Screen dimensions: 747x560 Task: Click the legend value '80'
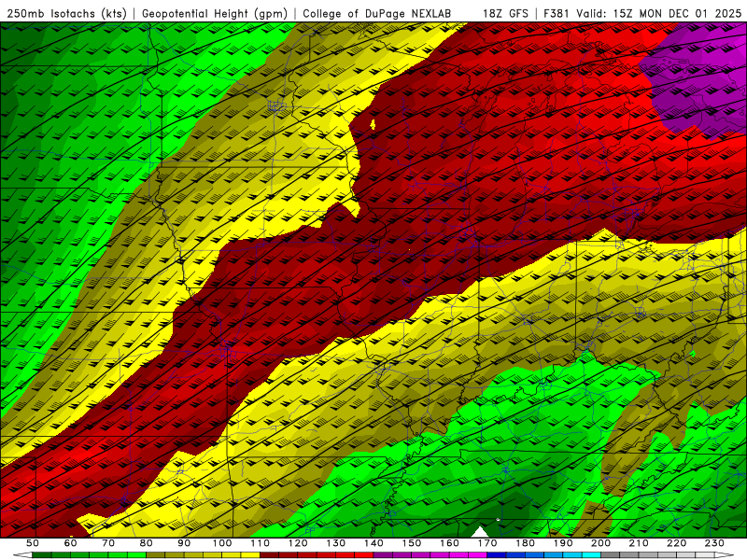147,543
